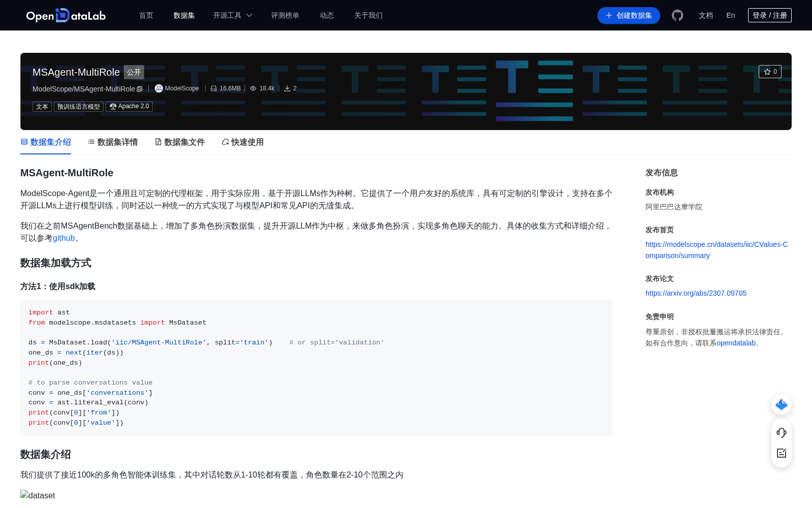Switch to the 快速使用 tab

click(x=243, y=142)
